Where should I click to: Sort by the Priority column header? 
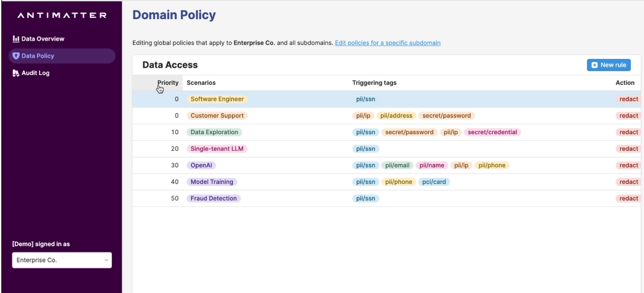tap(167, 82)
